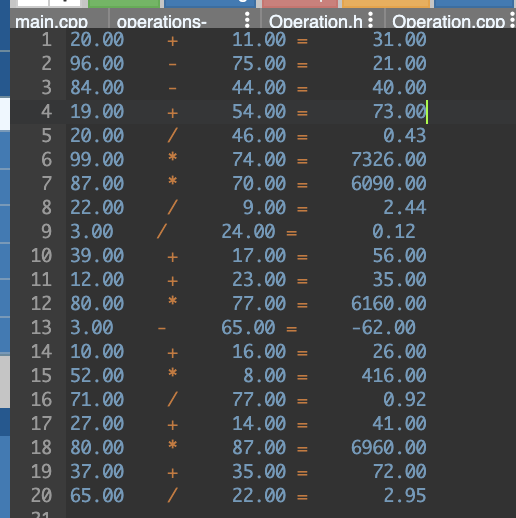Click the minus operator on line 2
This screenshot has height=518, width=516.
172,65
